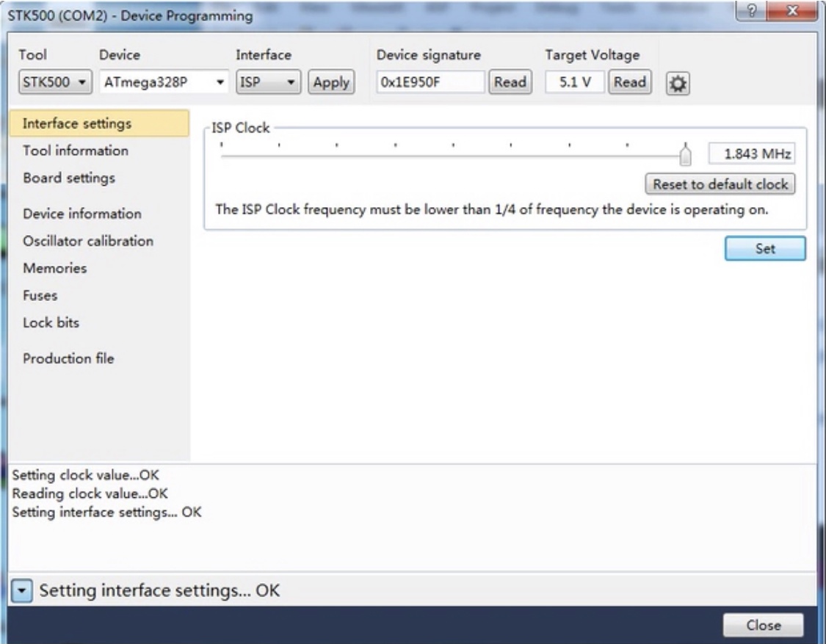Collapse the status log arrow button
This screenshot has height=644, width=826.
[21, 590]
